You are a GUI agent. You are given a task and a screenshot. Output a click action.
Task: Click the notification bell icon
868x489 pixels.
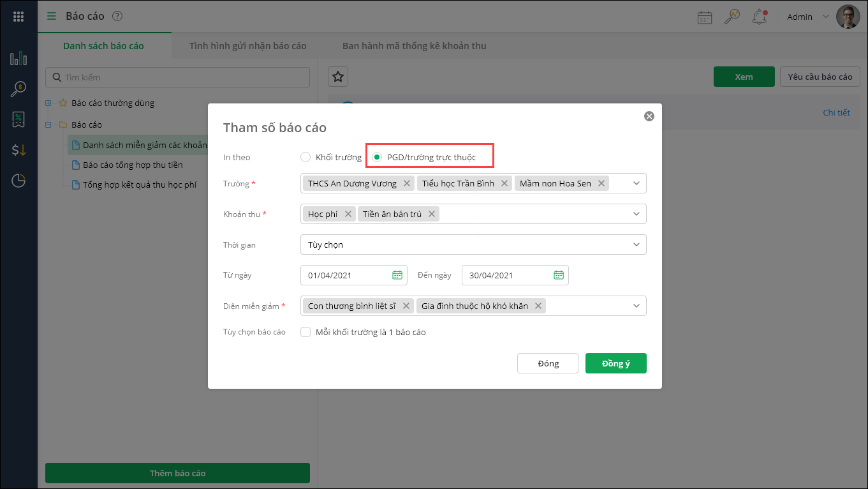(759, 17)
